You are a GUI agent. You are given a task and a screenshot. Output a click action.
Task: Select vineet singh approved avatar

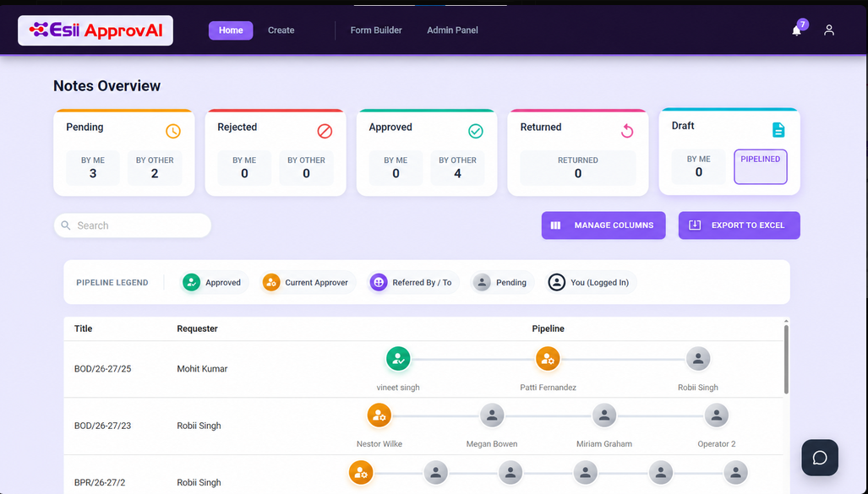(x=398, y=359)
